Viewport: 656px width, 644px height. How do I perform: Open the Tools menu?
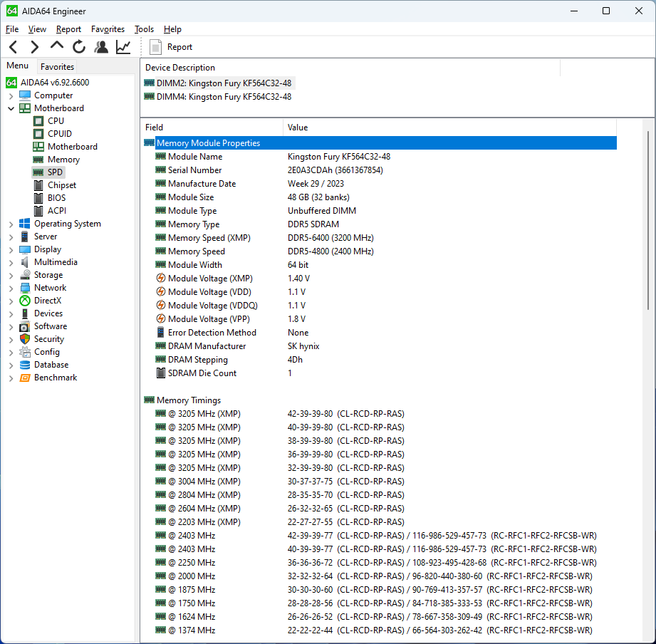(144, 29)
